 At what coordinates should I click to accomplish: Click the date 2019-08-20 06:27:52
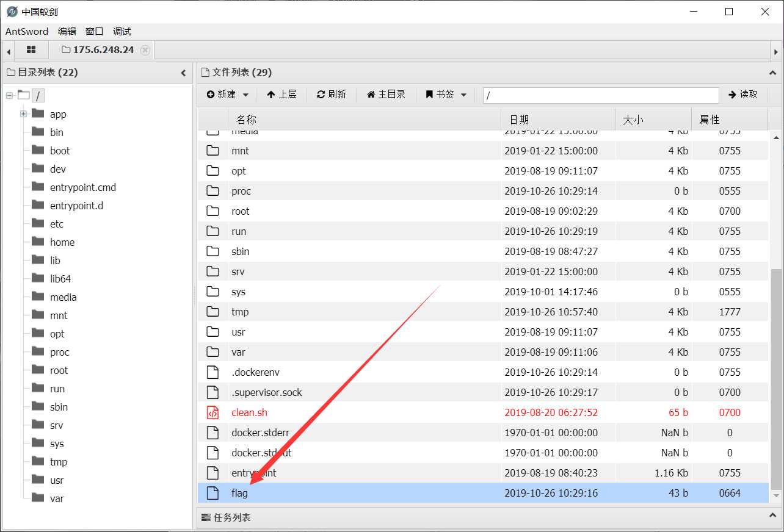(551, 412)
